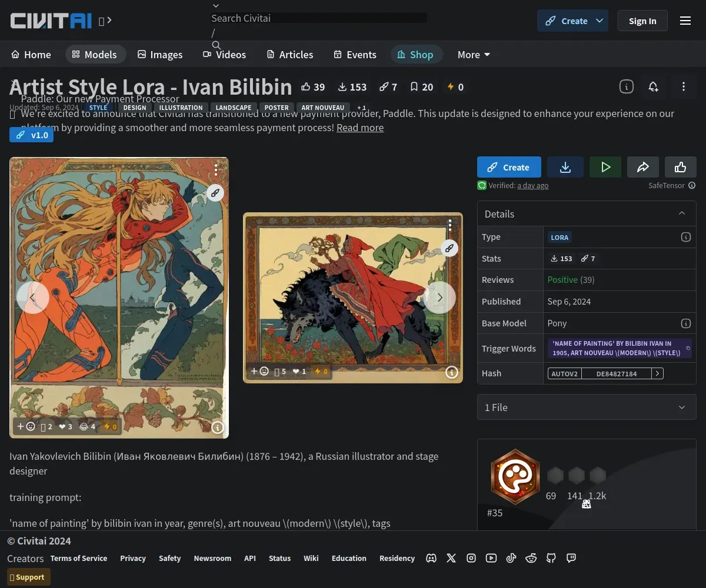Open X (Twitter) link in footer
The width and height of the screenshot is (706, 588).
pos(451,558)
